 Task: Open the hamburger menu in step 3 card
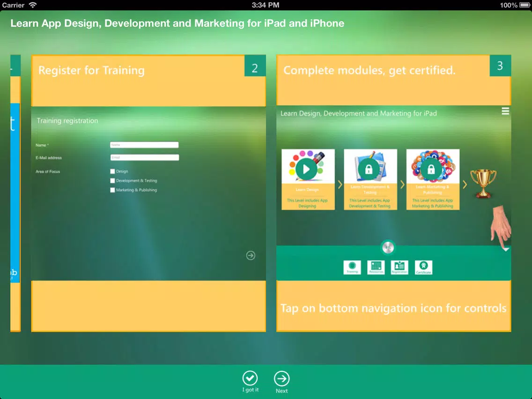pyautogui.click(x=505, y=111)
